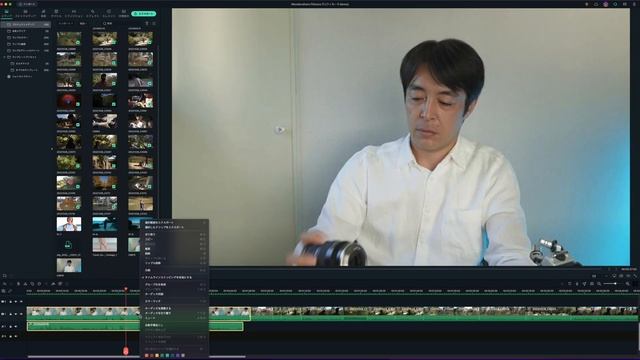Switch to the Titles tab

tap(56, 13)
